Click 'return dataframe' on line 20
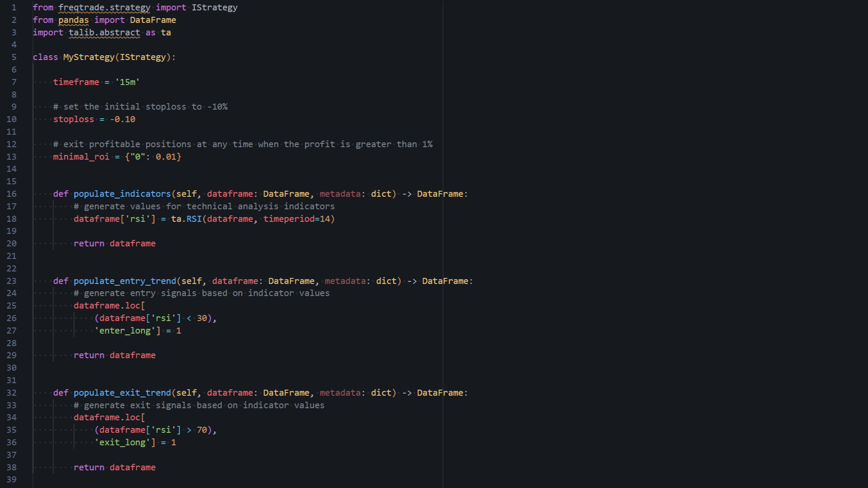This screenshot has width=868, height=488. point(114,243)
